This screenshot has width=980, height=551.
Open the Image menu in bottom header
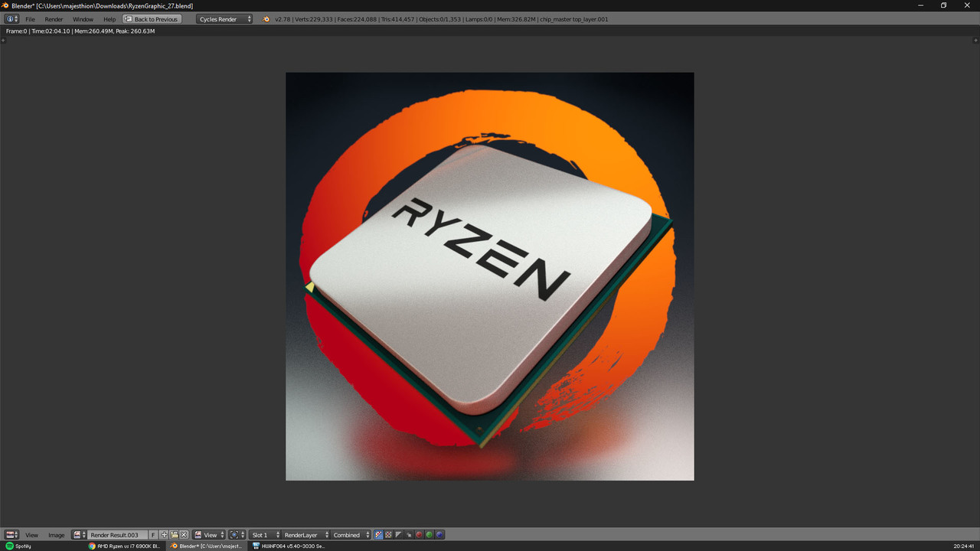tap(57, 535)
